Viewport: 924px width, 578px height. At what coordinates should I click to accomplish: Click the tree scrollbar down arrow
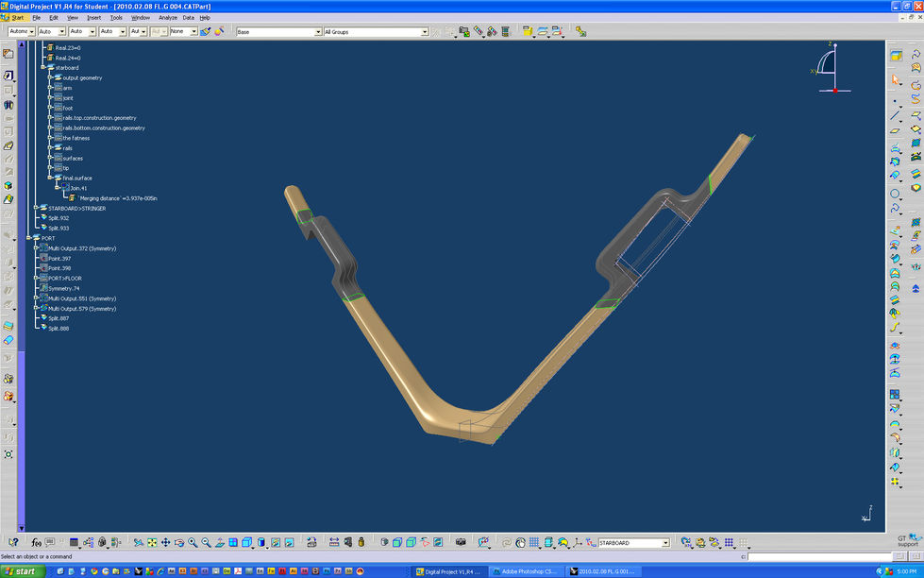22,528
